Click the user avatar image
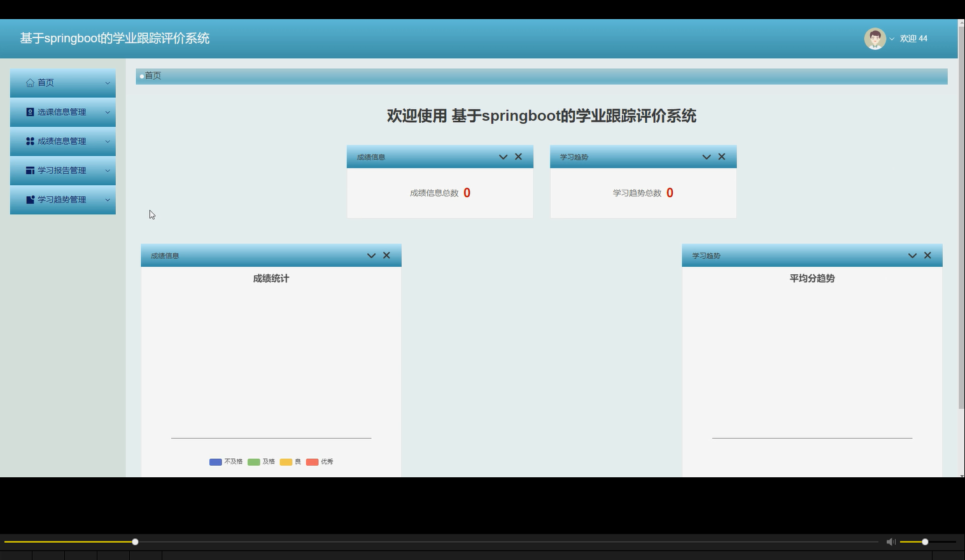The height and width of the screenshot is (560, 965). pos(875,39)
